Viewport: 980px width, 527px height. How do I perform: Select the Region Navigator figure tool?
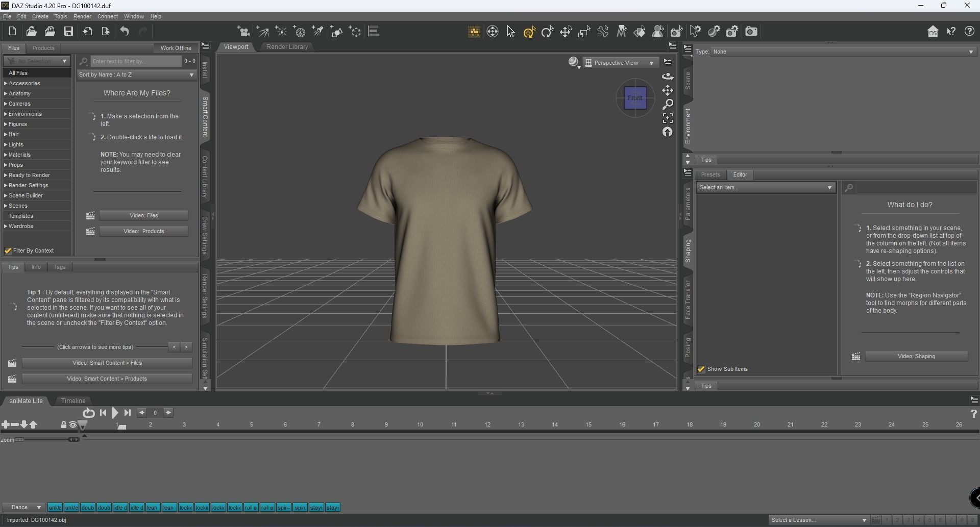click(x=658, y=32)
